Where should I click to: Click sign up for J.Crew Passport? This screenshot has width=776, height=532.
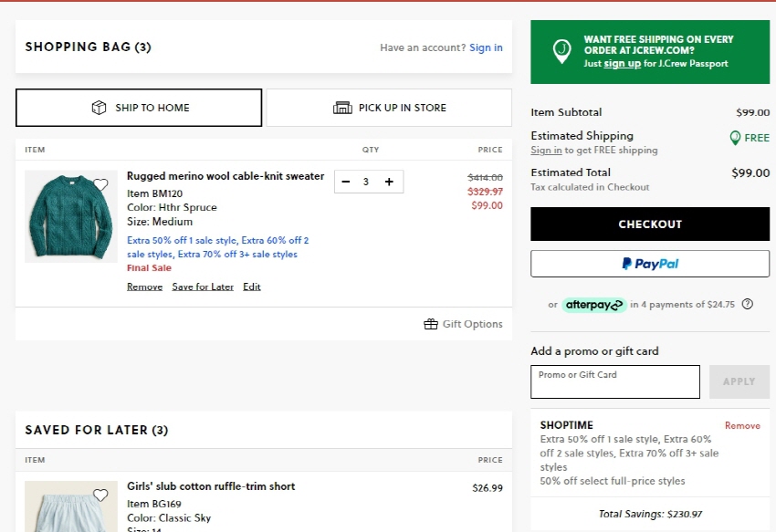coord(622,63)
